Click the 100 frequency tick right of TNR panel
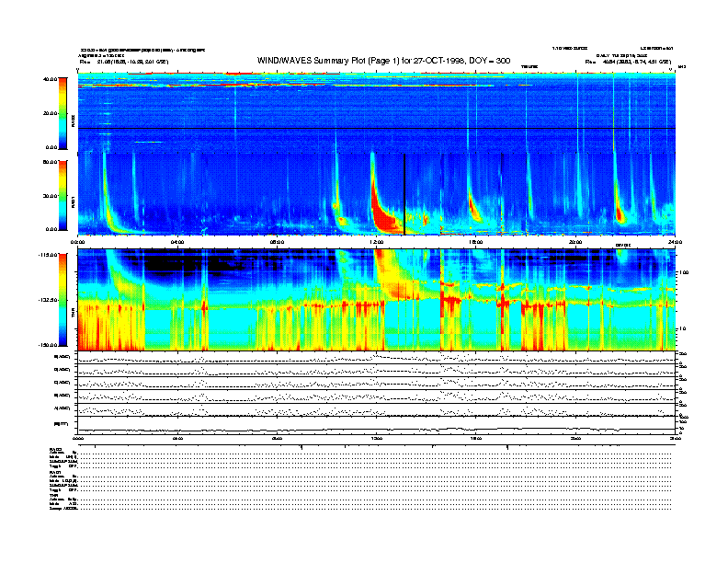This screenshot has height=563, width=728. coord(684,272)
